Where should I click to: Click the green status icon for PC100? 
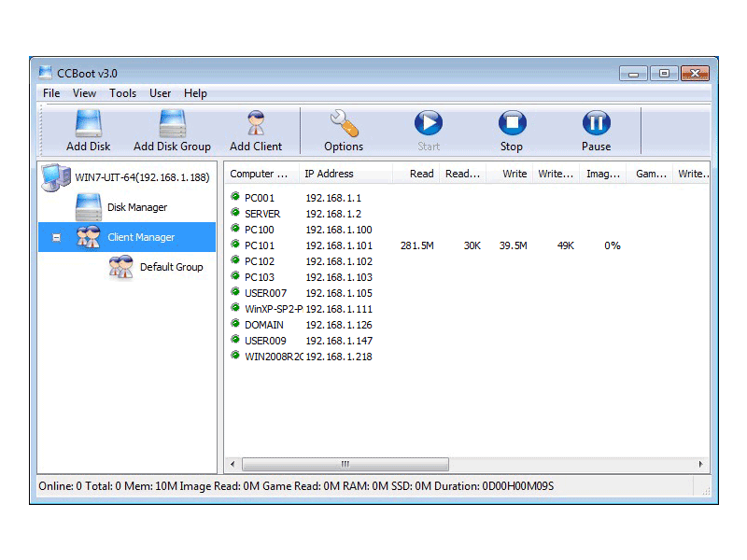[235, 229]
